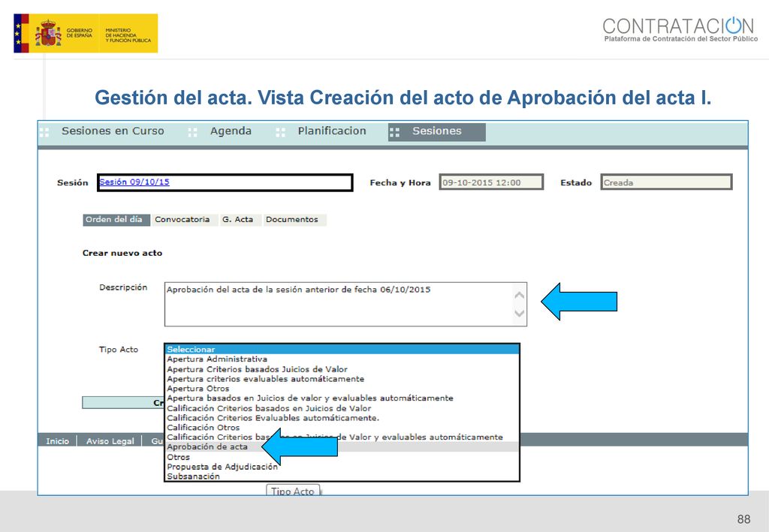This screenshot has width=769, height=532.
Task: Click the partially hidden create button
Action: tap(122, 403)
